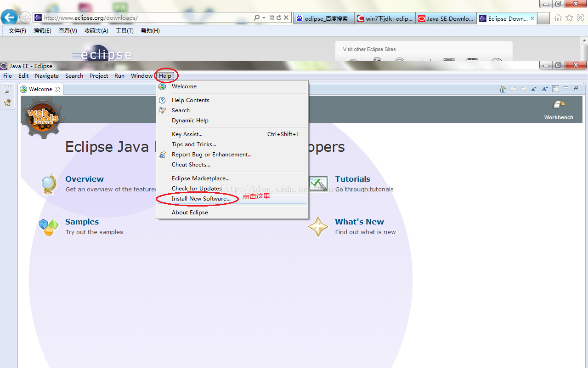Open the Run menu
588x368 pixels.
(x=119, y=76)
